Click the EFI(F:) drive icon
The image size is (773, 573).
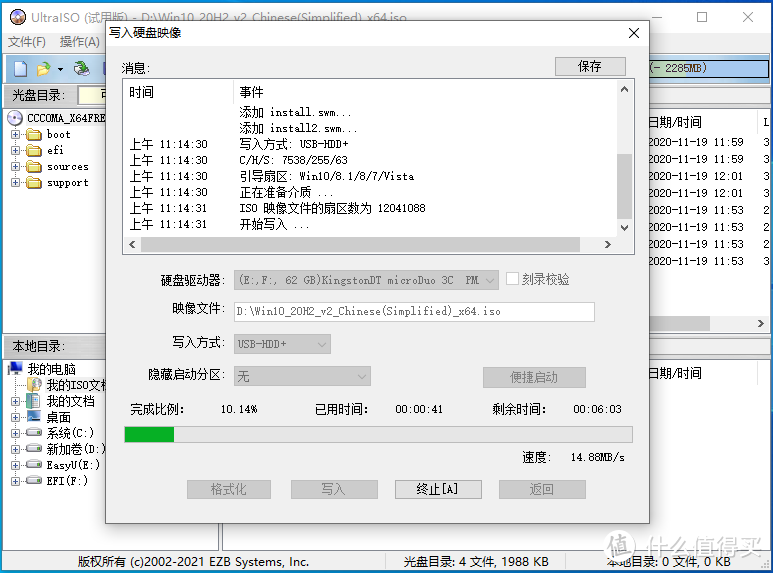pyautogui.click(x=34, y=480)
